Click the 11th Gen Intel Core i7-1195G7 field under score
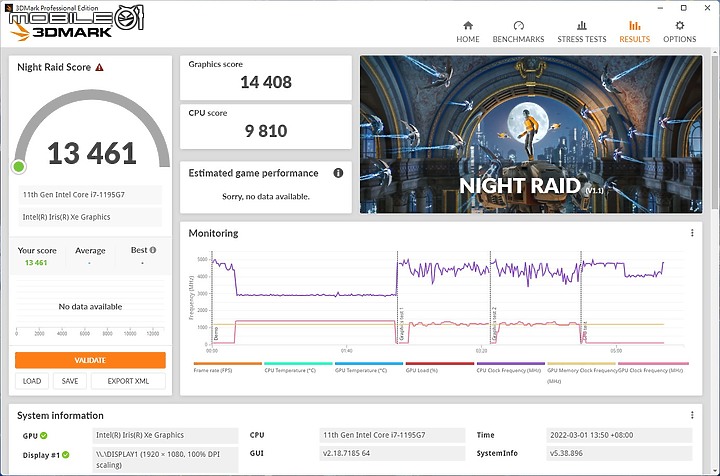Viewport: 720px width, 476px height. pos(90,195)
